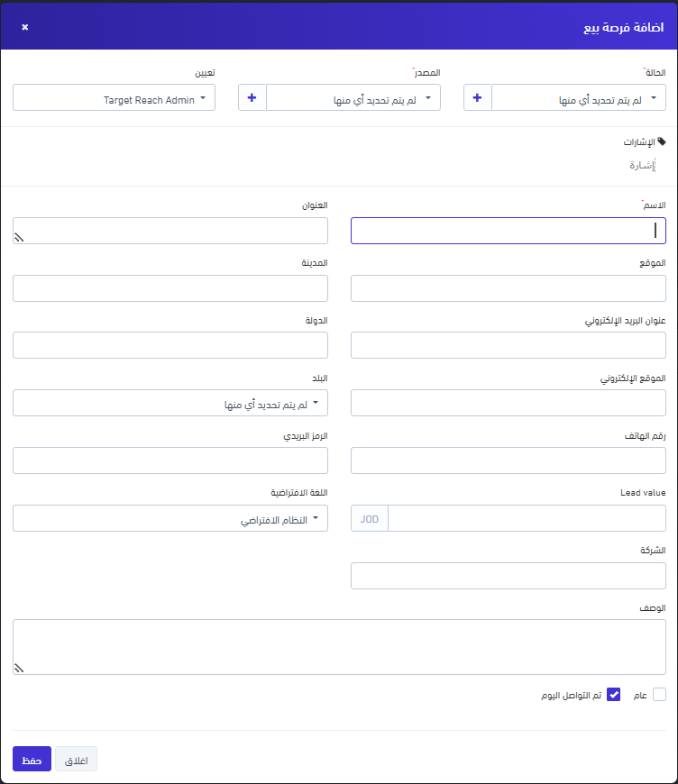Click the plus icon beside المصدر dropdown
The width and height of the screenshot is (678, 784).
point(252,97)
